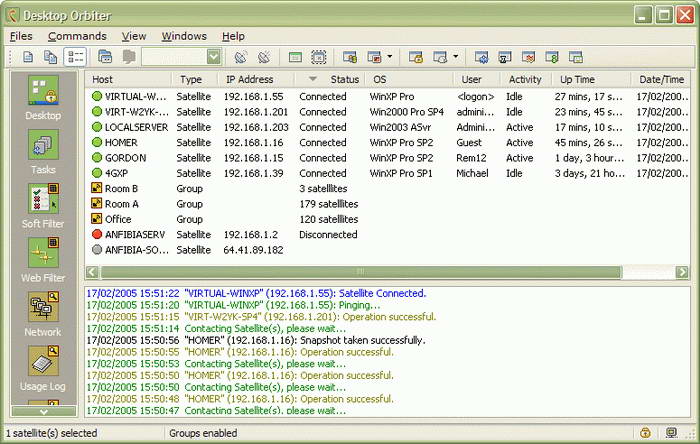Sort the list by the User column
The width and height of the screenshot is (700, 444).
pos(477,79)
